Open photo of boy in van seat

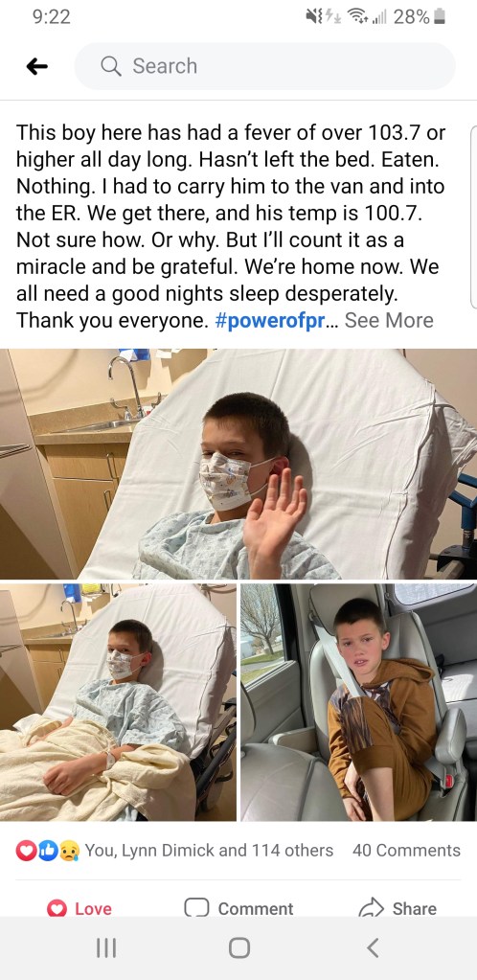pyautogui.click(x=359, y=702)
